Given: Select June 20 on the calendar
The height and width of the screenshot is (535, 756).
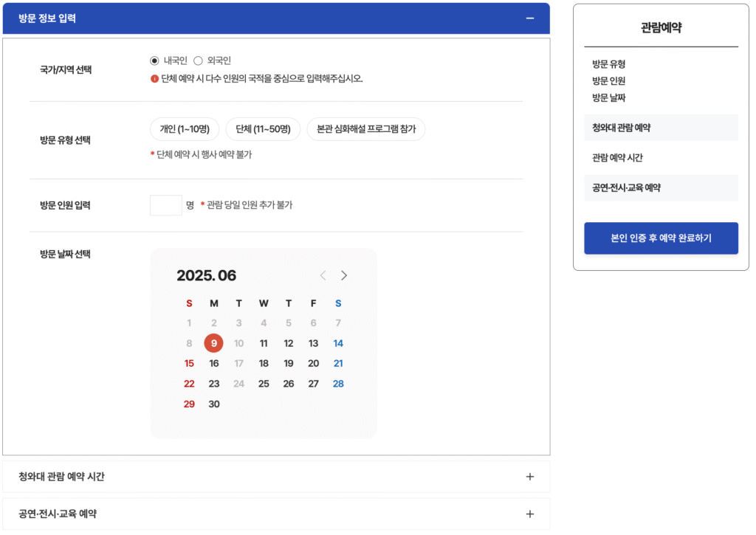Looking at the screenshot, I should click(313, 363).
